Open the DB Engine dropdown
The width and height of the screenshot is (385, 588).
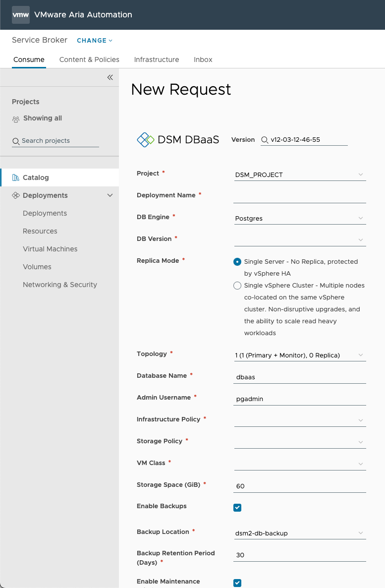click(x=300, y=218)
